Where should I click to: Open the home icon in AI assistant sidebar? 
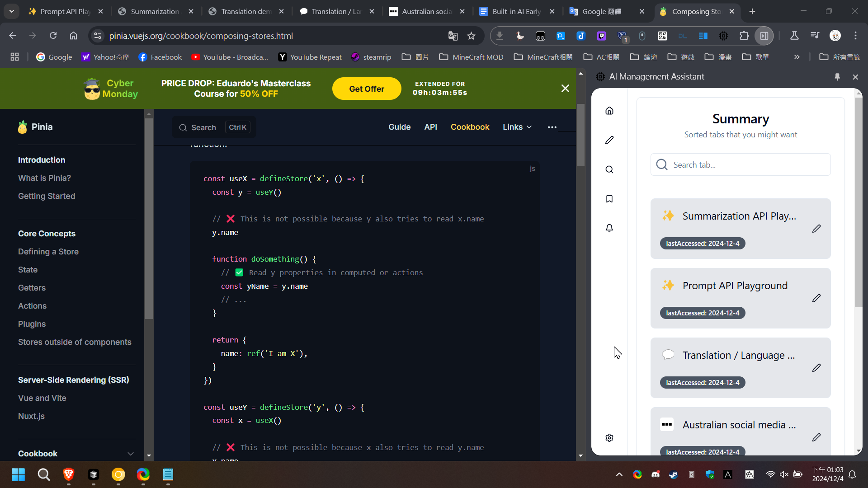(x=609, y=111)
